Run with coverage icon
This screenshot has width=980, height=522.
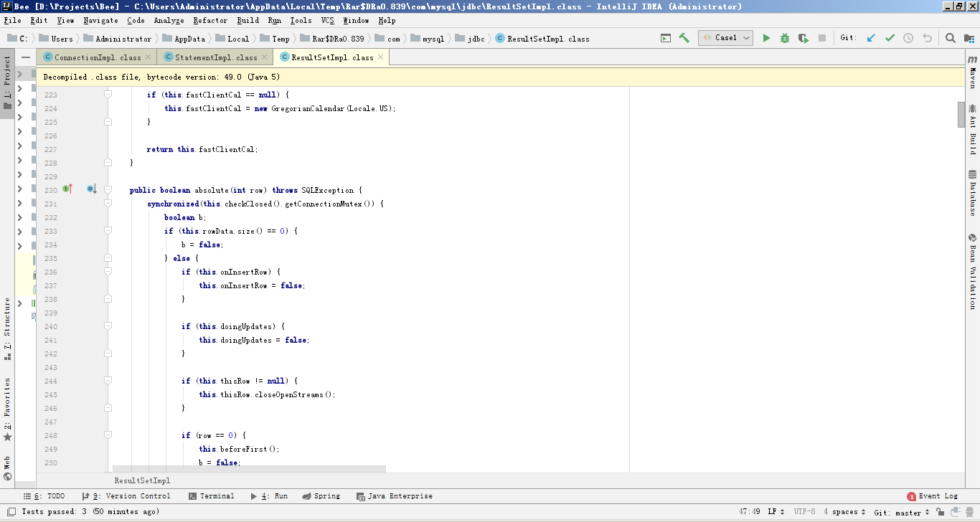804,38
